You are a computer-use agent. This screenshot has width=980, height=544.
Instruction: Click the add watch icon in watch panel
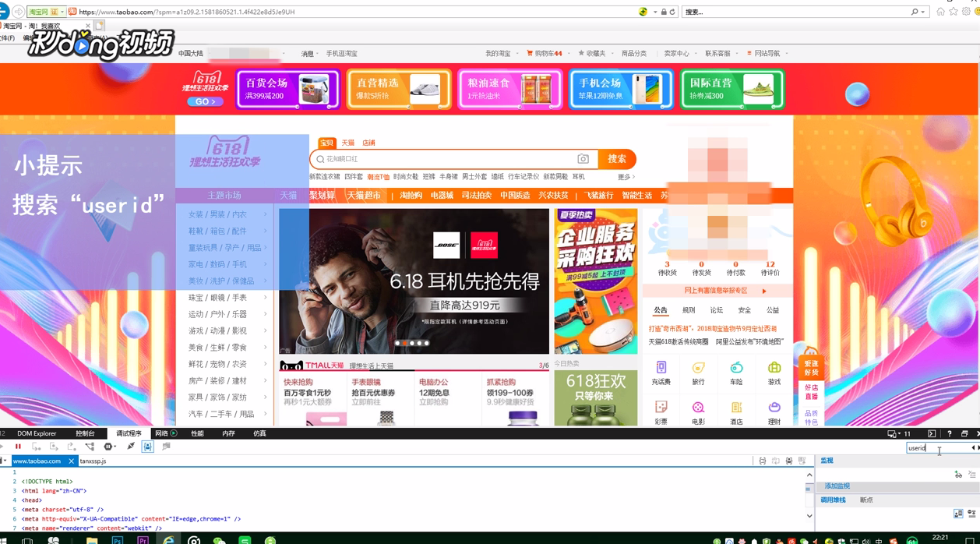click(x=958, y=475)
